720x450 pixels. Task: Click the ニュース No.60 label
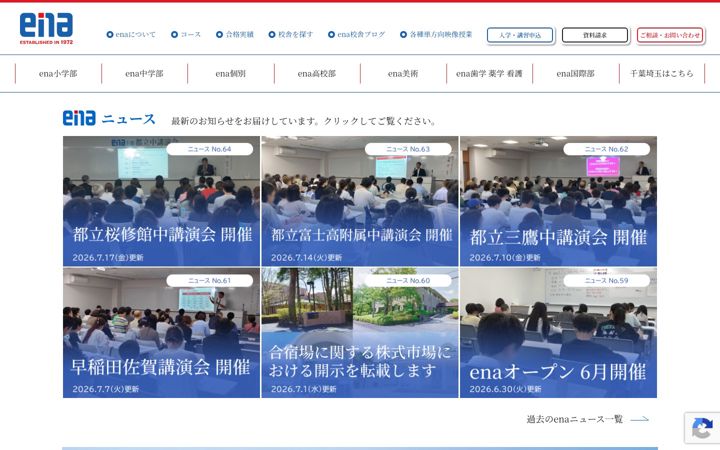click(408, 281)
